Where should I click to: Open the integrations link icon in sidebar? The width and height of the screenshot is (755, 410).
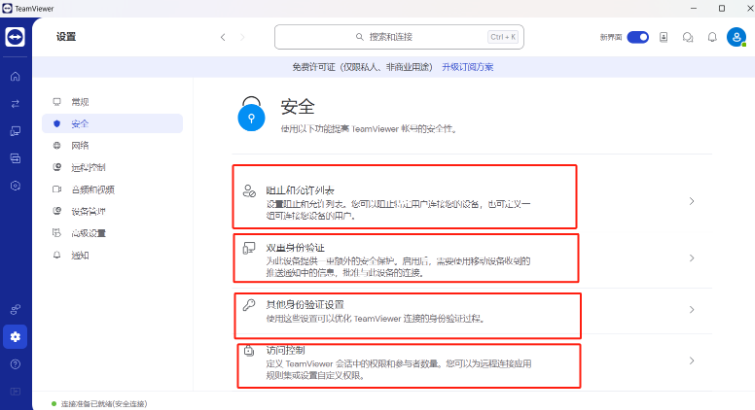pos(15,309)
